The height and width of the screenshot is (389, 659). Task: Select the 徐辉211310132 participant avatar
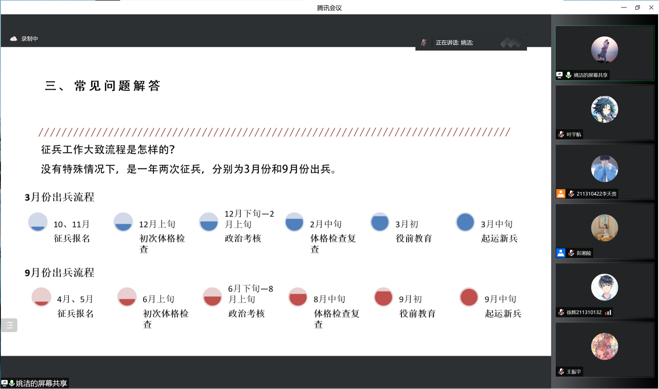[604, 287]
